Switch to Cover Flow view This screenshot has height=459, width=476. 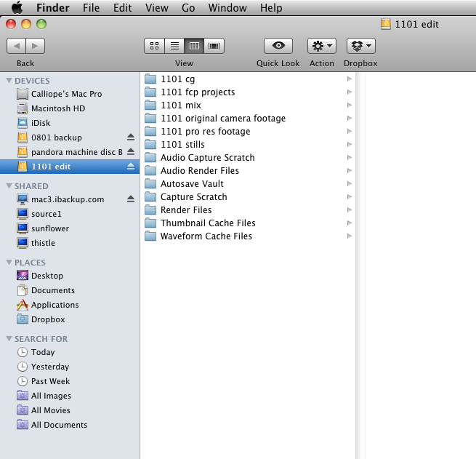click(x=214, y=46)
